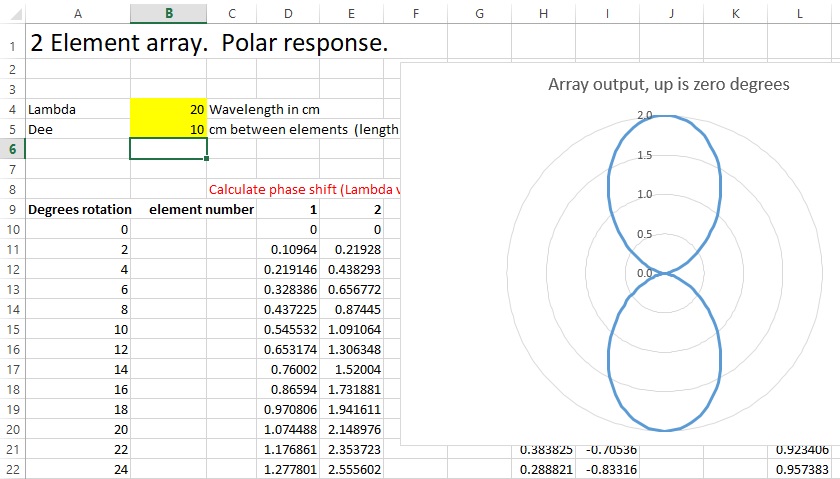Click the red 'Calculate phase shift' text

click(304, 189)
